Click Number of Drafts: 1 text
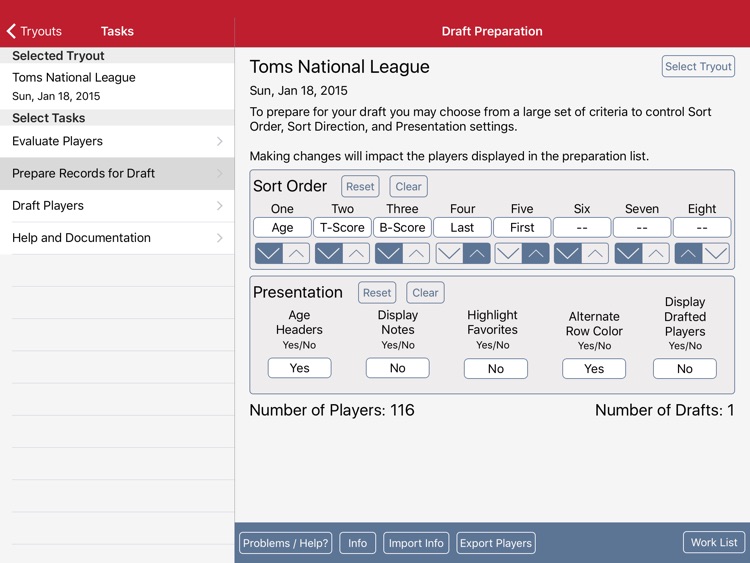750x563 pixels. coord(664,410)
